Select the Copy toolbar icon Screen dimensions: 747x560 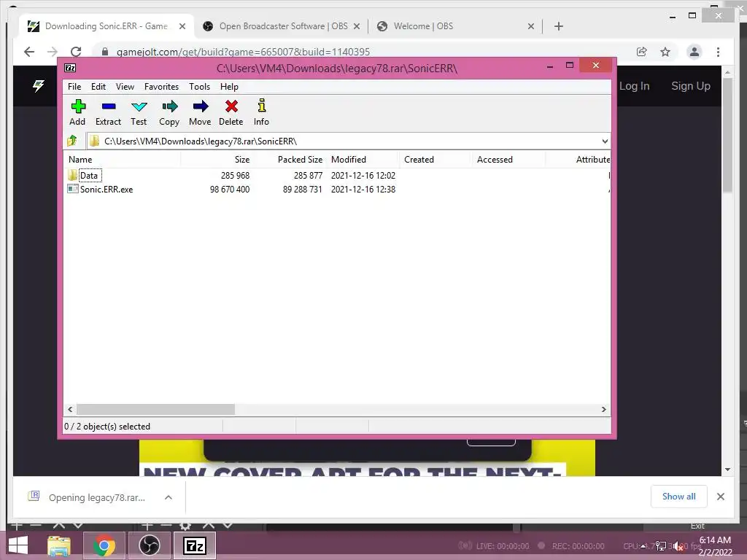pyautogui.click(x=169, y=113)
